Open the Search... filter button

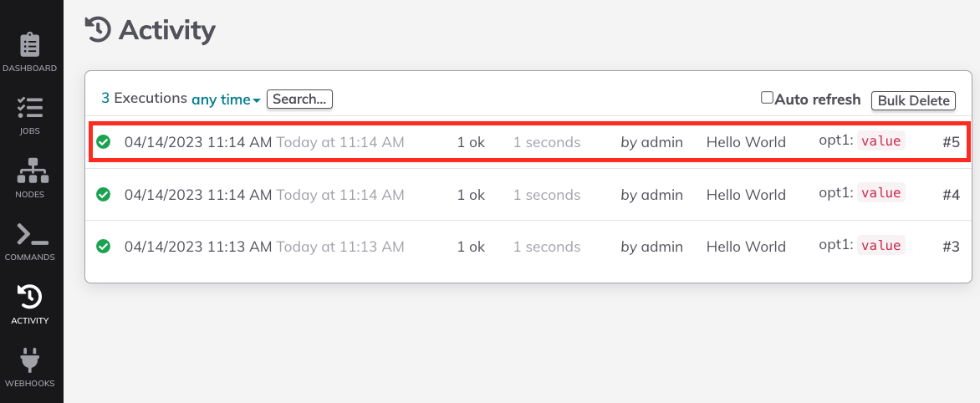tap(299, 99)
